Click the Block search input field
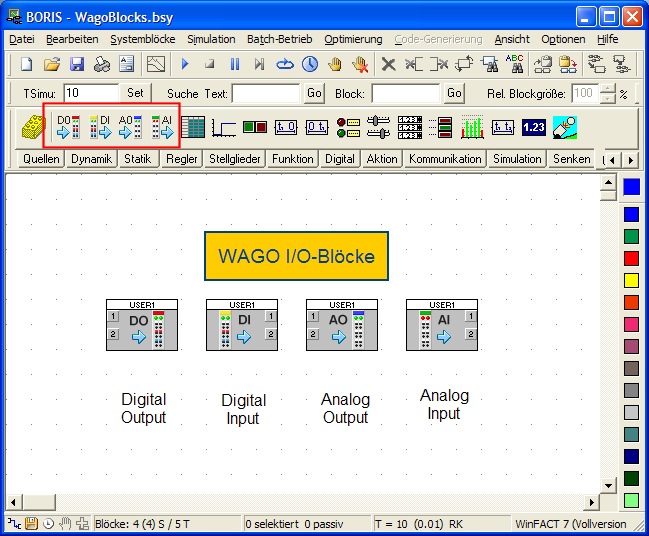Screen dimensions: 649x536 pyautogui.click(x=406, y=93)
